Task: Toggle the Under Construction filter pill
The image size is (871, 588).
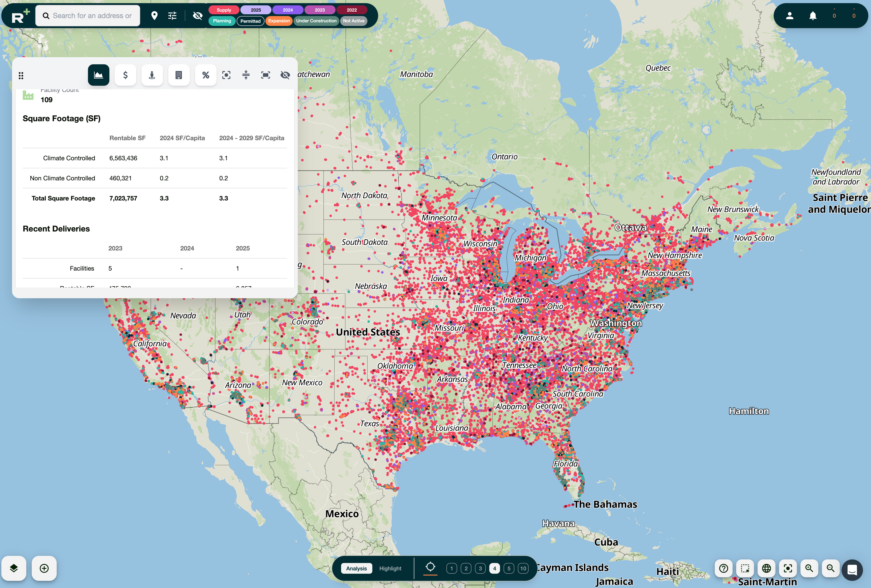Action: click(316, 21)
